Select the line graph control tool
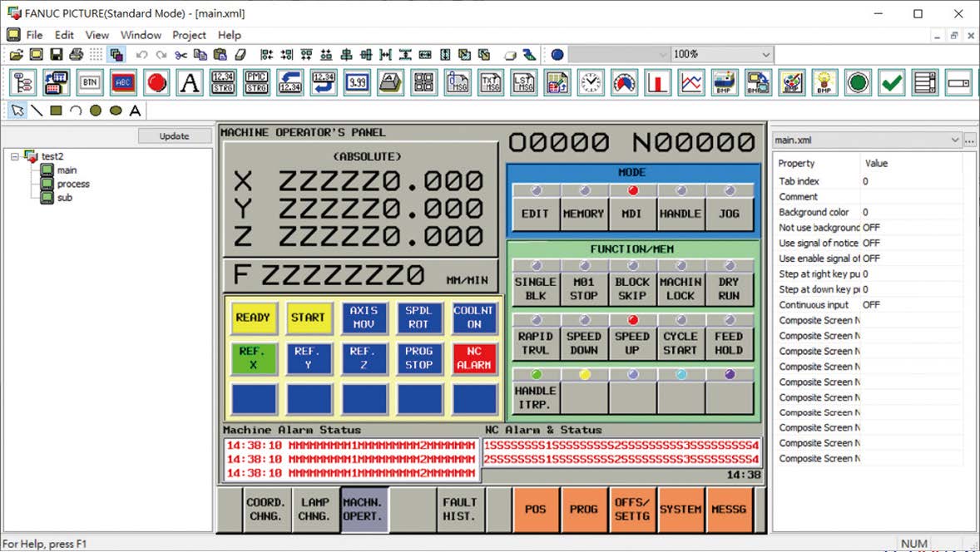This screenshot has height=552, width=980. [x=691, y=82]
